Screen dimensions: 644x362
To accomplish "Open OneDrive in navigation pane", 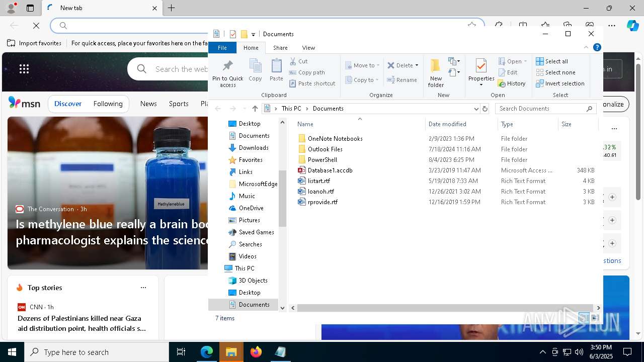I will (251, 208).
